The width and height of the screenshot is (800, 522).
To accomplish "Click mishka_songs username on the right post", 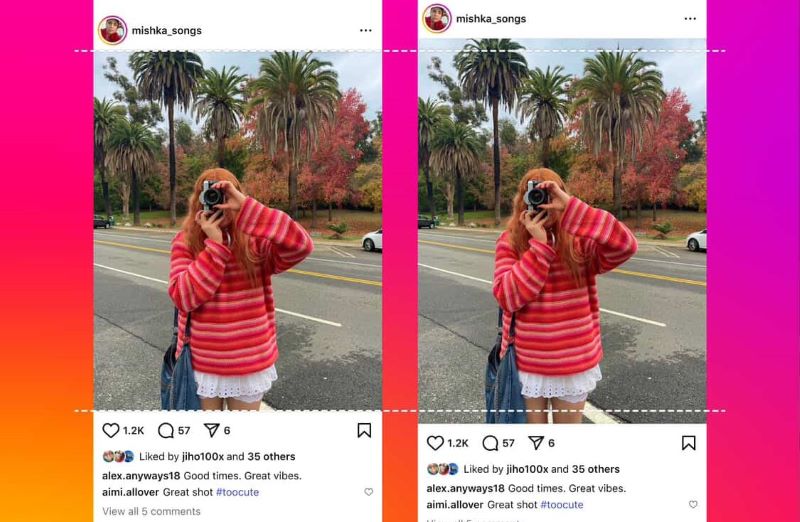I will [x=491, y=19].
